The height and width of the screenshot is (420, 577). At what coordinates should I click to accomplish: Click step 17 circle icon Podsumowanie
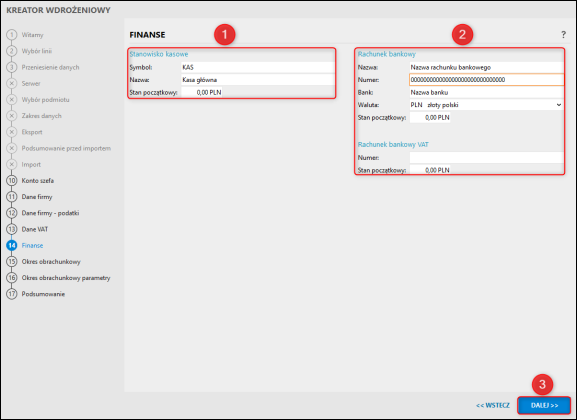(12, 294)
